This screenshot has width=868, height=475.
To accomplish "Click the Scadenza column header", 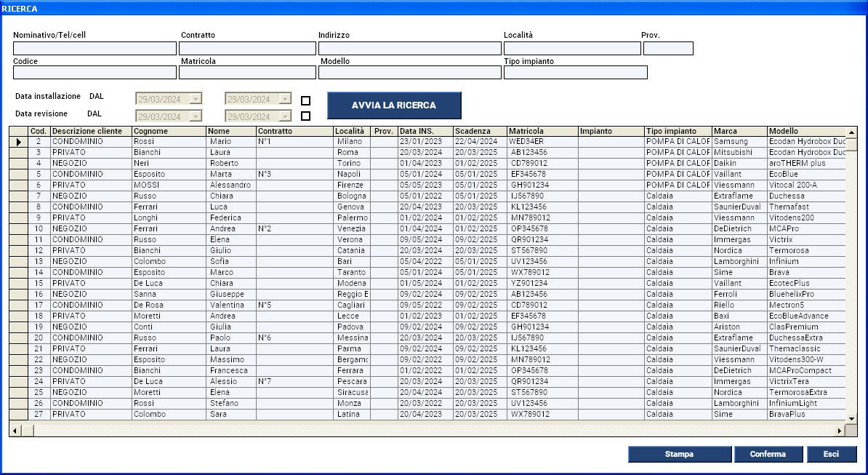I will tap(479, 131).
